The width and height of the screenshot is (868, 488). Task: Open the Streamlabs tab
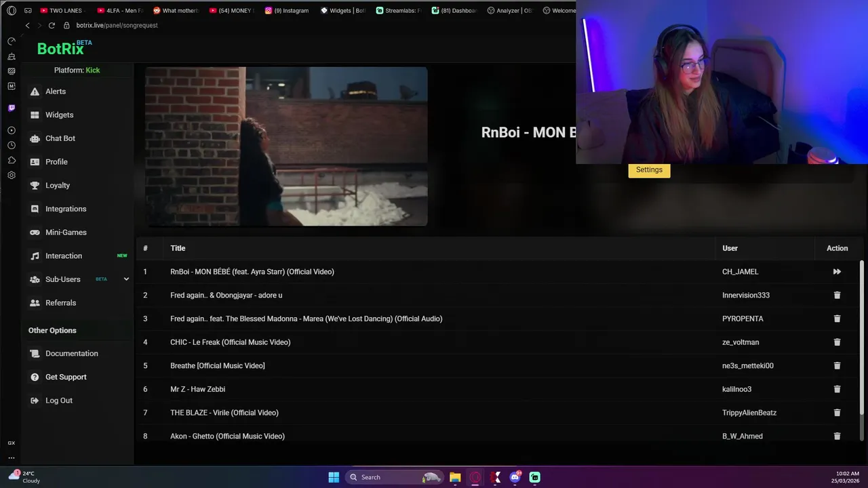coord(399,10)
